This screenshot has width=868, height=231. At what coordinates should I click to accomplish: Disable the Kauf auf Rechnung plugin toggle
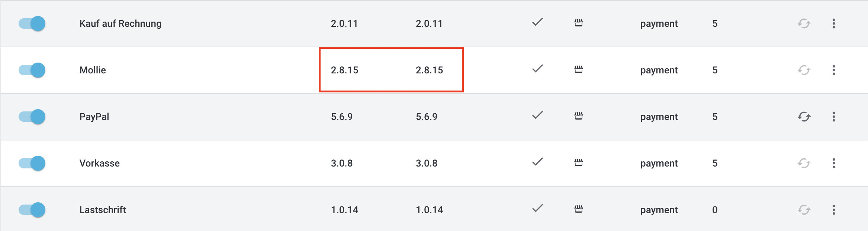[32, 23]
